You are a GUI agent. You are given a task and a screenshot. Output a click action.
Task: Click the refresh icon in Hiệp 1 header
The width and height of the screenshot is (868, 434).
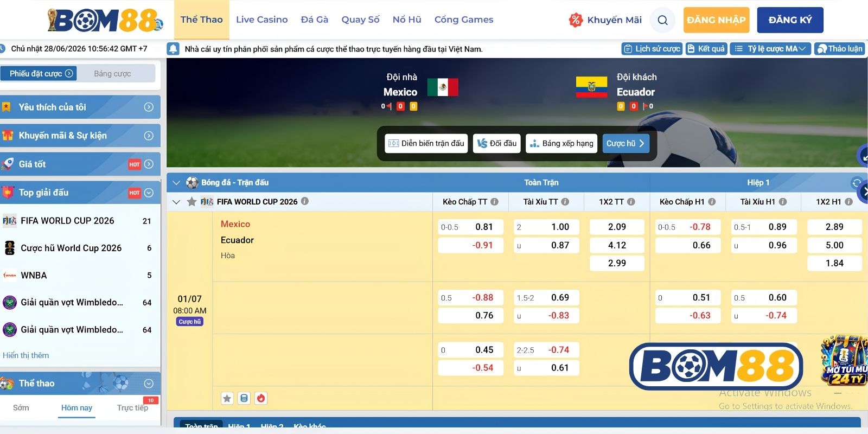[857, 183]
